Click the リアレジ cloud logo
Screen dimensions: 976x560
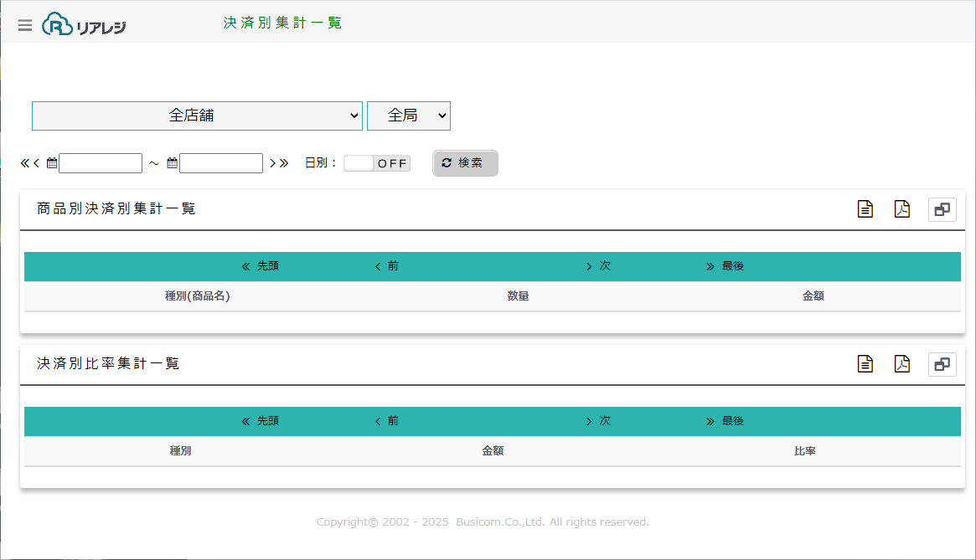tap(85, 24)
